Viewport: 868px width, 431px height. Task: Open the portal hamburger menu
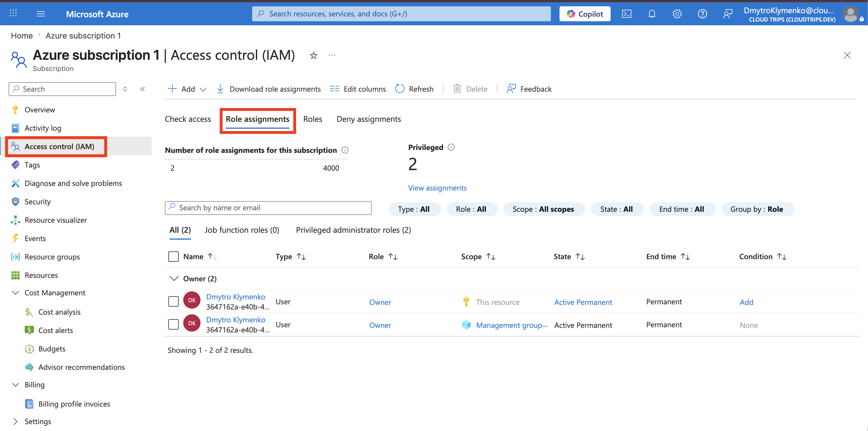[x=41, y=14]
